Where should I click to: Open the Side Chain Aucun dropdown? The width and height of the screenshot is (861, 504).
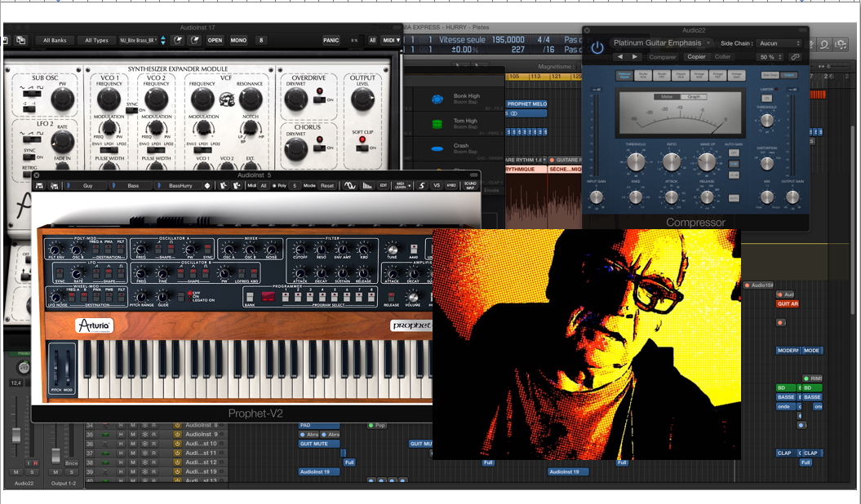779,43
